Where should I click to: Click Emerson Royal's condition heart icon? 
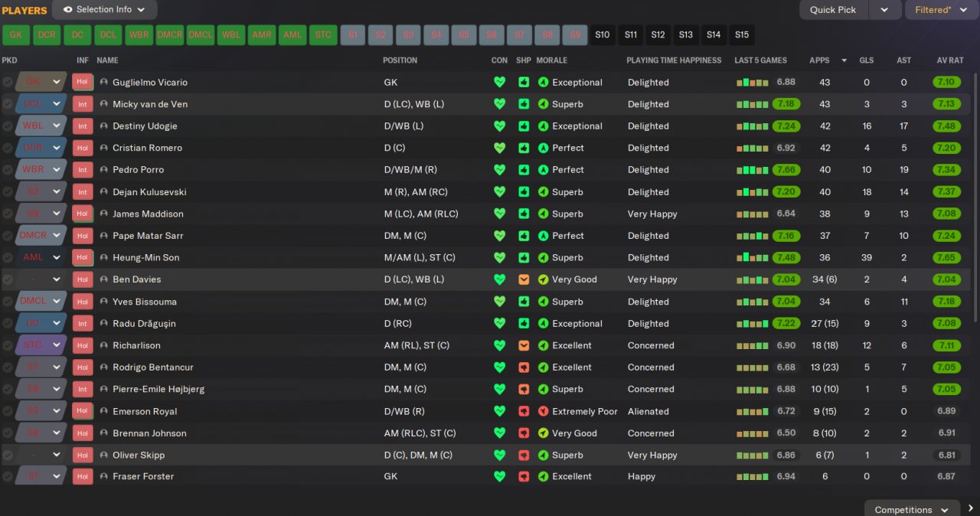click(500, 411)
